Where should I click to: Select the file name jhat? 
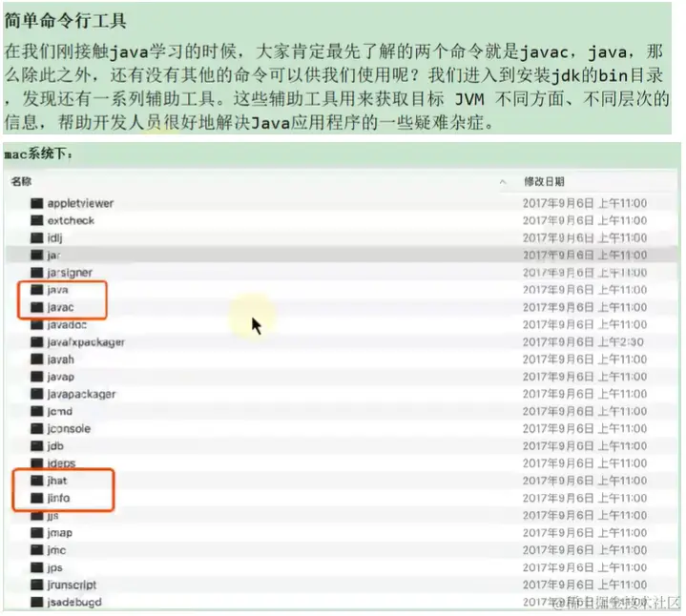tap(57, 481)
